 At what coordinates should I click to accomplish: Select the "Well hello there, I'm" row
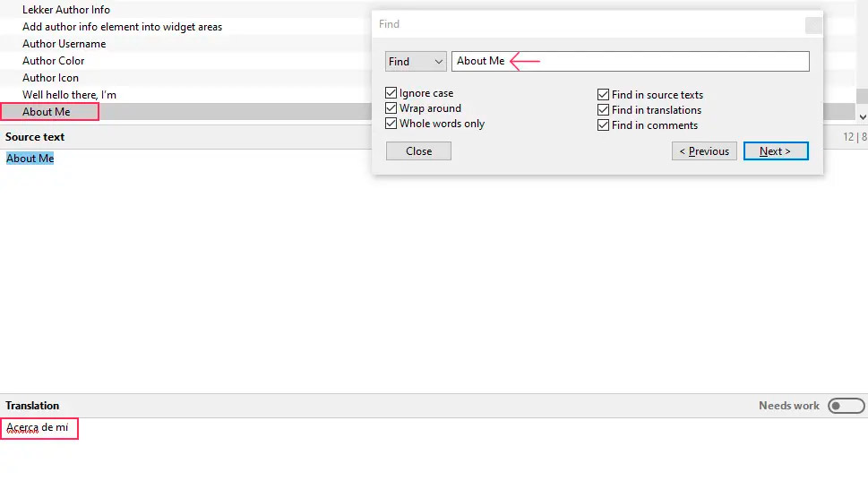(70, 95)
